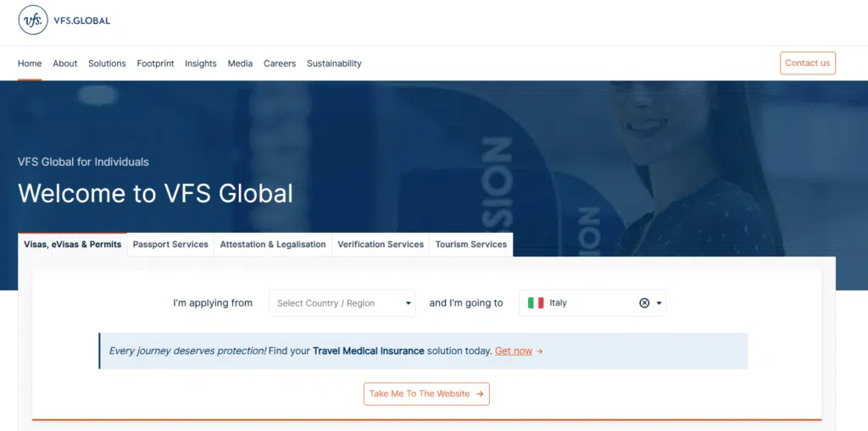The image size is (868, 431).
Task: Open the Insights menu item
Action: click(x=201, y=64)
